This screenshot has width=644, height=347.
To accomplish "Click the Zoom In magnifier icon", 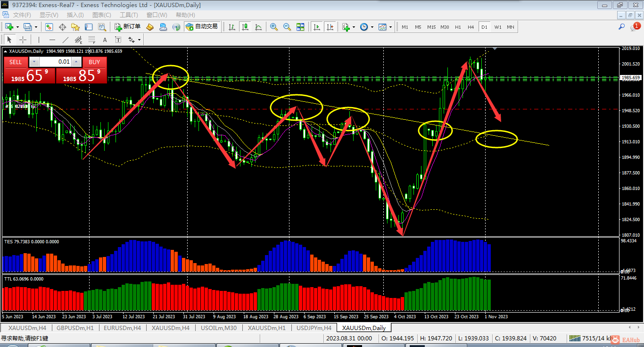I will point(273,27).
